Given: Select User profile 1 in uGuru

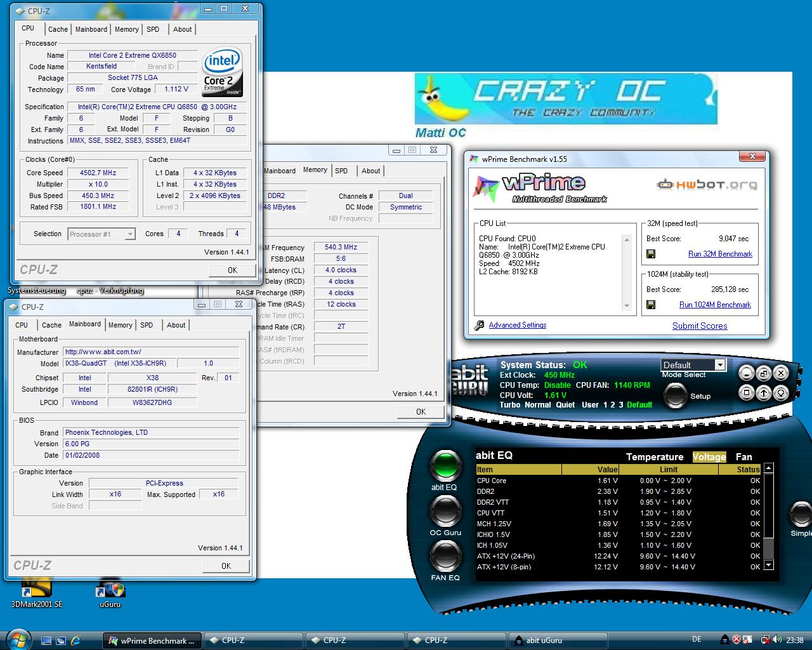Looking at the screenshot, I should [x=605, y=404].
